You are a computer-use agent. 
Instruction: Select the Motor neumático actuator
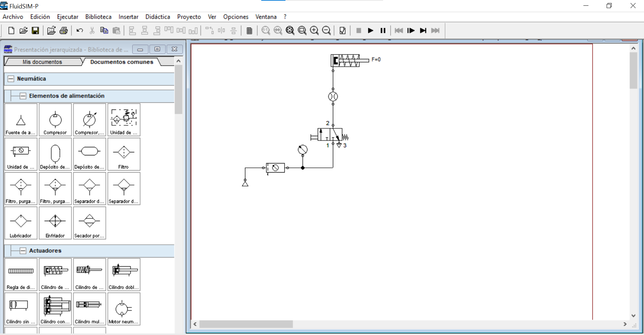click(x=124, y=309)
